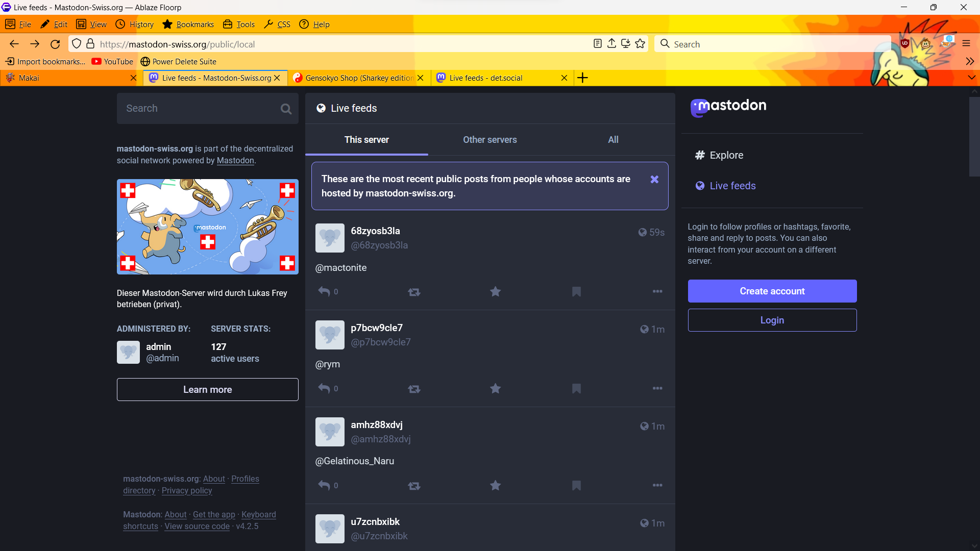The image size is (980, 551).
Task: Open the Privacy policy link
Action: 187,490
